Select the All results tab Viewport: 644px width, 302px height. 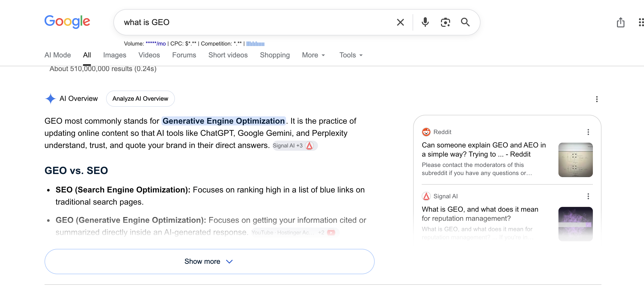(x=87, y=55)
